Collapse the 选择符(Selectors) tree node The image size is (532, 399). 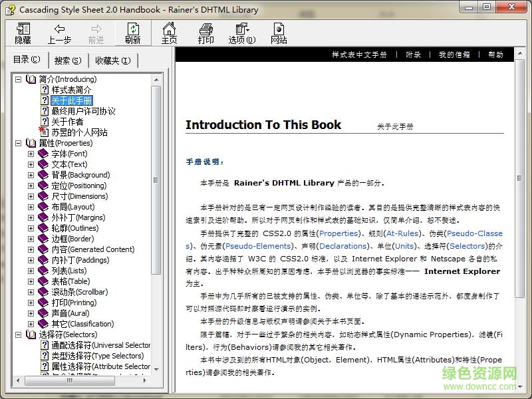[x=18, y=334]
